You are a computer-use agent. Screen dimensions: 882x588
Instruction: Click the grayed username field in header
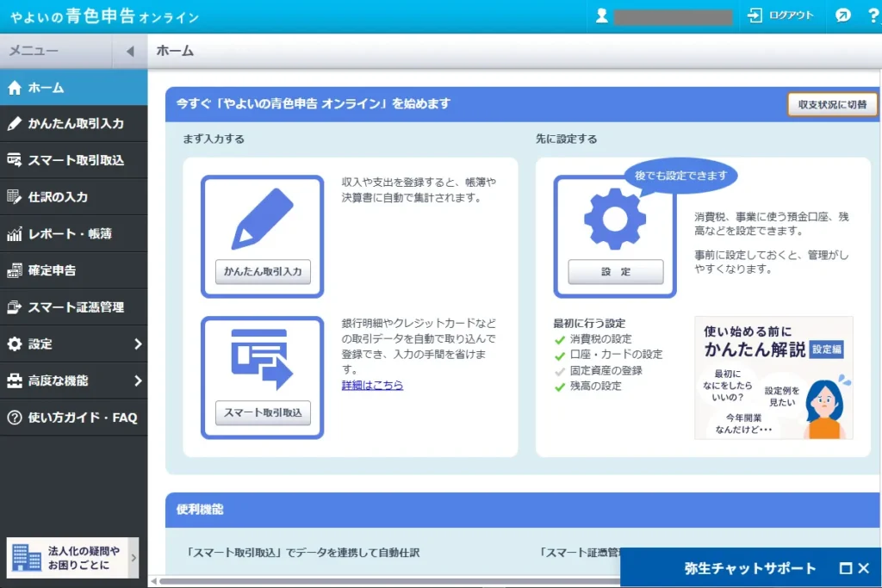tap(673, 17)
